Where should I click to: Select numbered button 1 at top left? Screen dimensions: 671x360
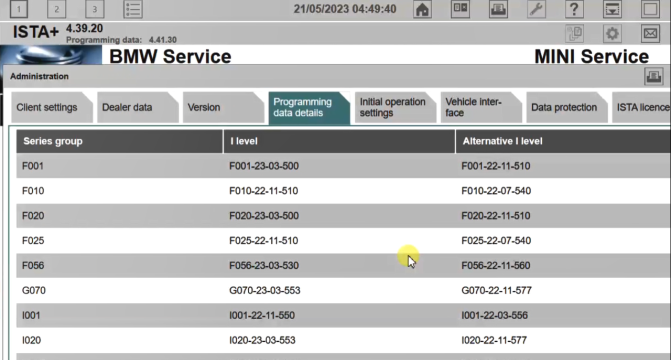point(19,9)
